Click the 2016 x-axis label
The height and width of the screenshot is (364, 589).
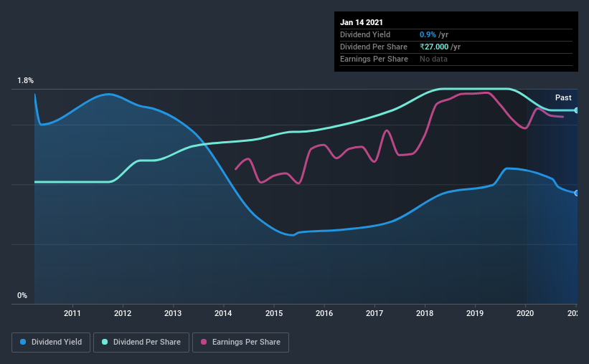(324, 313)
